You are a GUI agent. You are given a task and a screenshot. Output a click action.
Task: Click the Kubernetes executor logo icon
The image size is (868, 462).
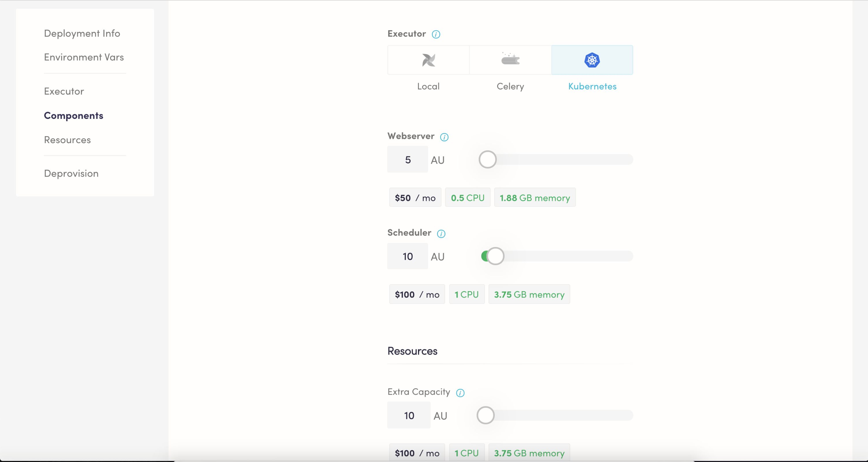coord(592,60)
